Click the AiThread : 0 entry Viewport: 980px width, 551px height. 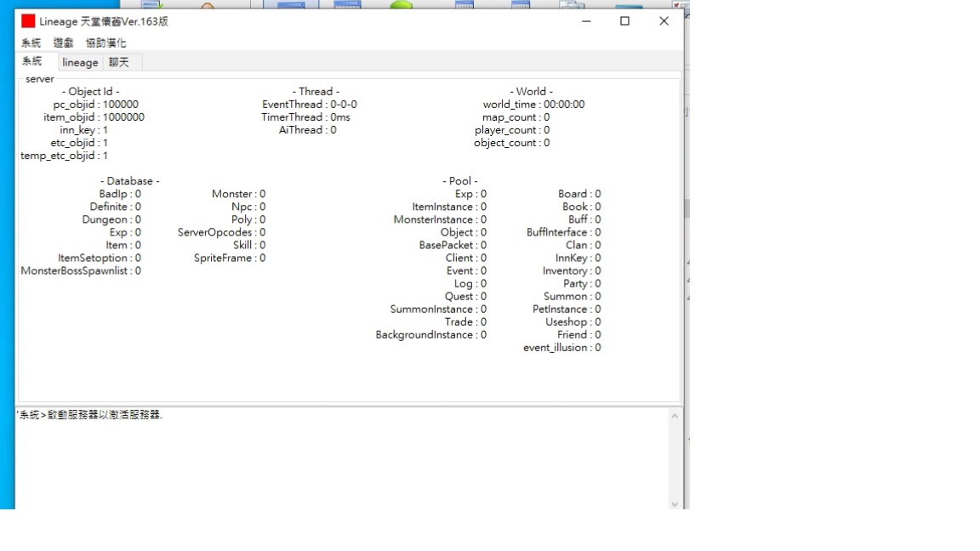(x=307, y=130)
